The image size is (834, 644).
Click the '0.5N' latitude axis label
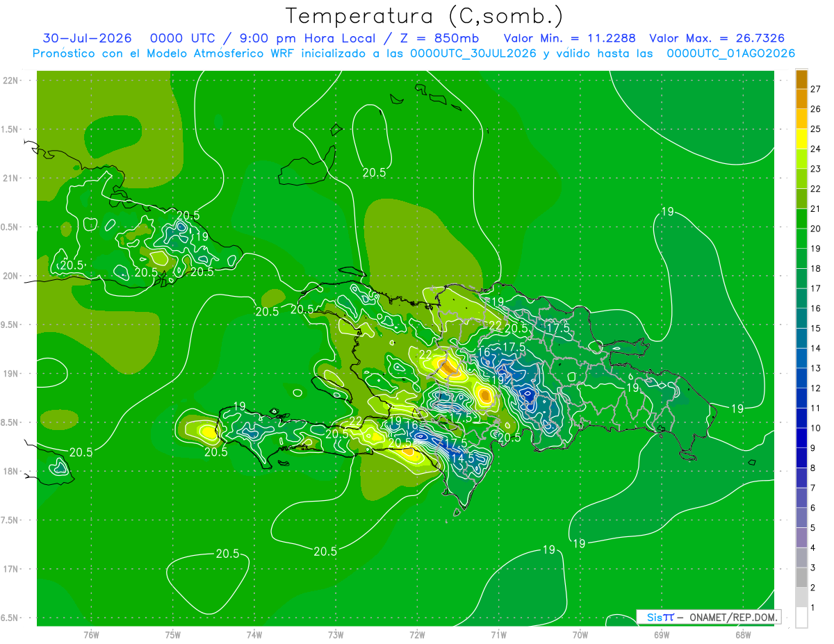pyautogui.click(x=9, y=227)
